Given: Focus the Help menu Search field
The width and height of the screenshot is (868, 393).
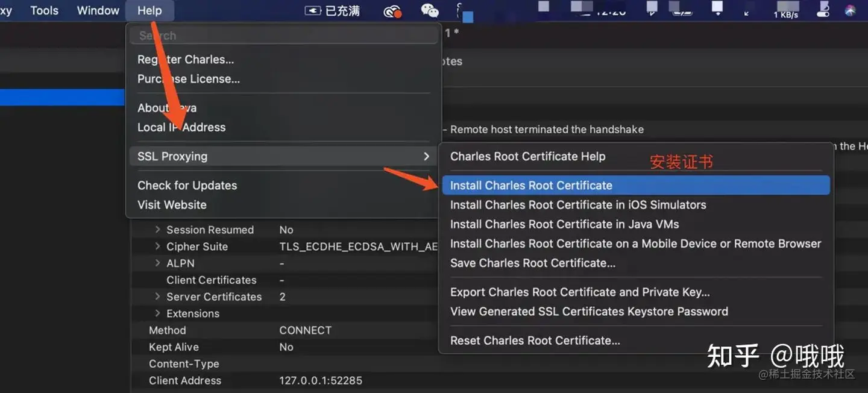Looking at the screenshot, I should (x=283, y=36).
